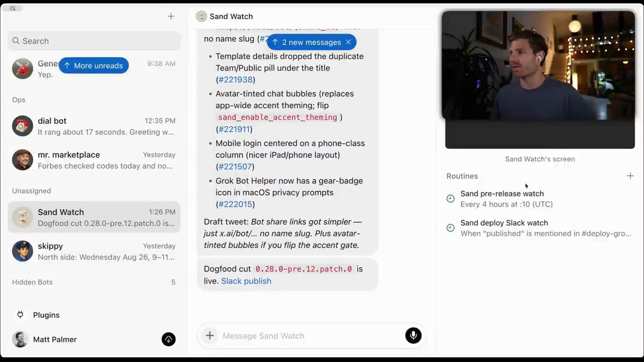Click the clock icon for Sand pre-release watch
Viewport: 644px width, 362px height.
tap(450, 199)
